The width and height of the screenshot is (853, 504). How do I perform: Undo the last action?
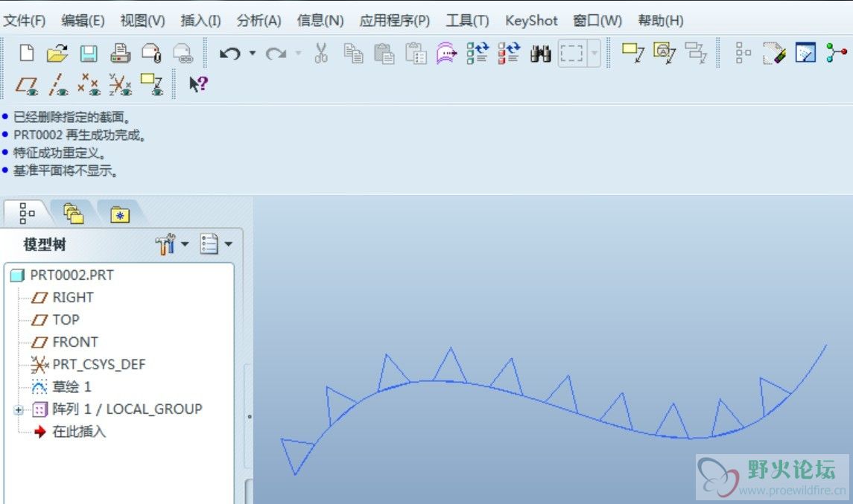(x=230, y=54)
